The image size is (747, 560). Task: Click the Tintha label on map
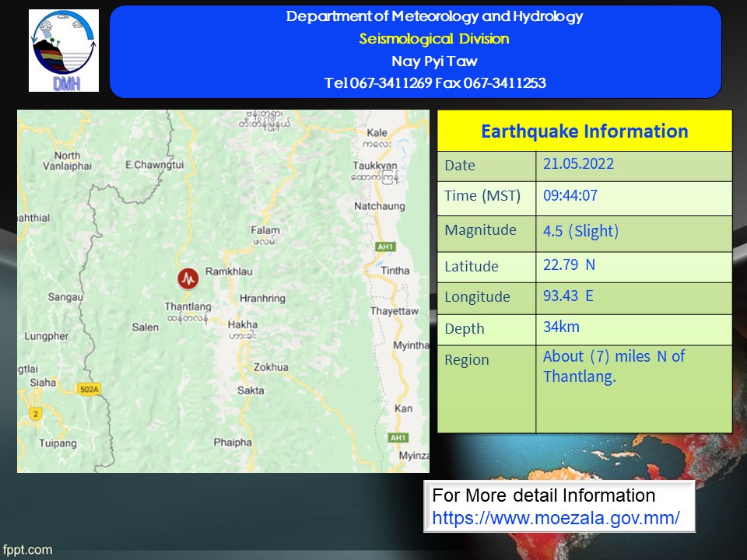pyautogui.click(x=395, y=271)
